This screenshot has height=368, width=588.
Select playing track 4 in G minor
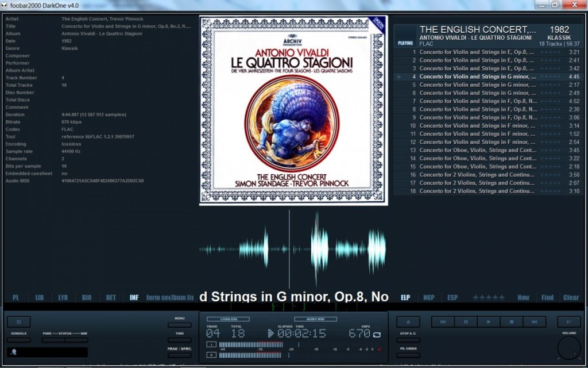[488, 76]
